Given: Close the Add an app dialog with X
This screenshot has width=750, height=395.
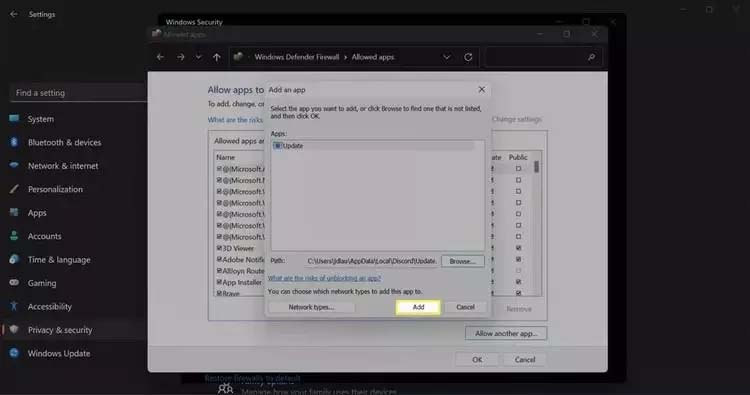Looking at the screenshot, I should 482,89.
